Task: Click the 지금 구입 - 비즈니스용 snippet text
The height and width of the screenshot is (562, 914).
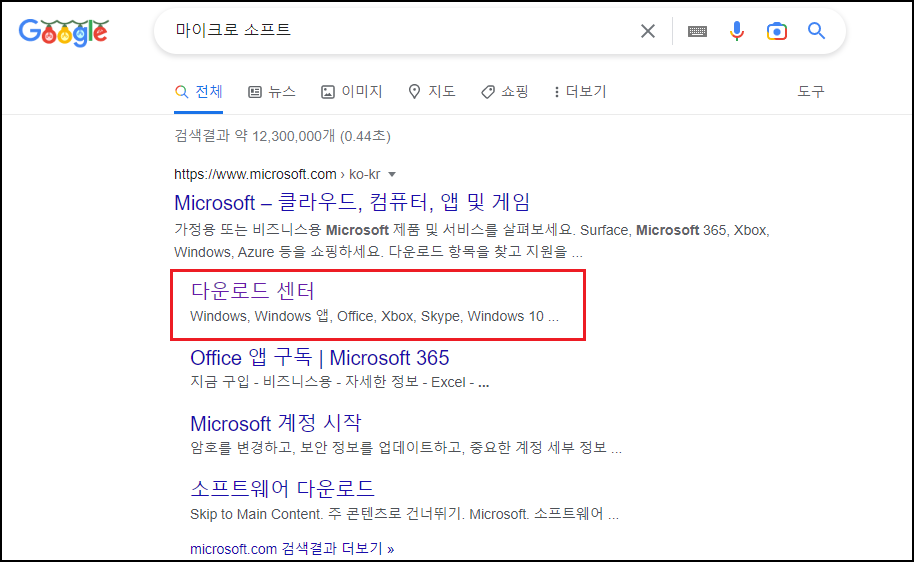Action: (339, 382)
